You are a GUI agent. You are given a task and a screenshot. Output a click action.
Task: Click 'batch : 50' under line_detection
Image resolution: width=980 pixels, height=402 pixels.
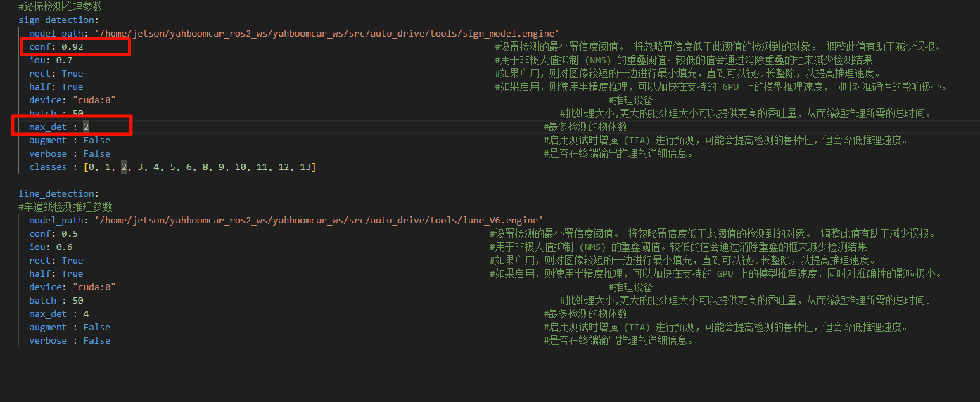56,300
